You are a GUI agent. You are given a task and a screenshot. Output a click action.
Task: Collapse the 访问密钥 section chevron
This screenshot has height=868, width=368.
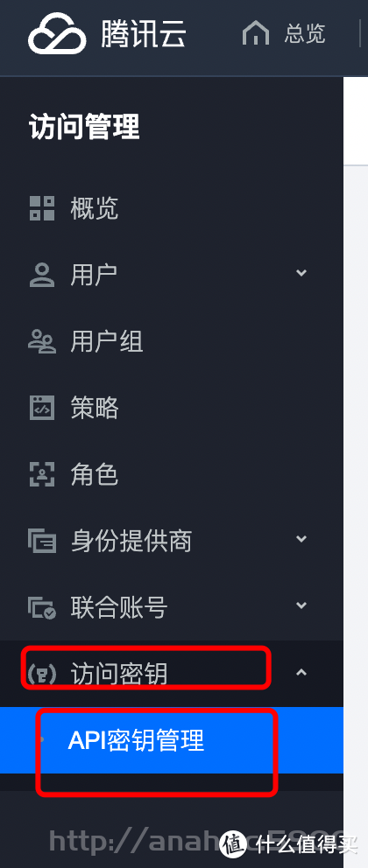(x=301, y=672)
